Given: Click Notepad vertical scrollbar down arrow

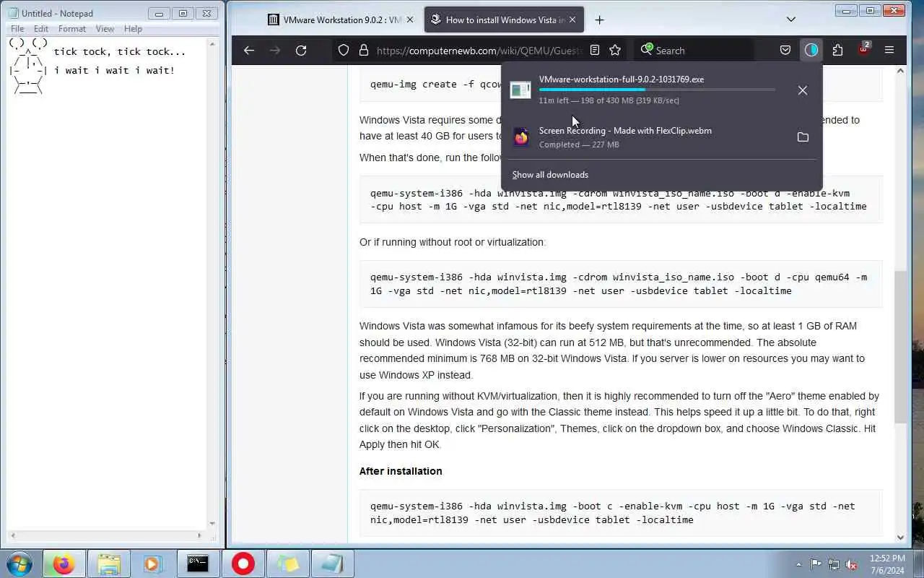Looking at the screenshot, I should 212,524.
